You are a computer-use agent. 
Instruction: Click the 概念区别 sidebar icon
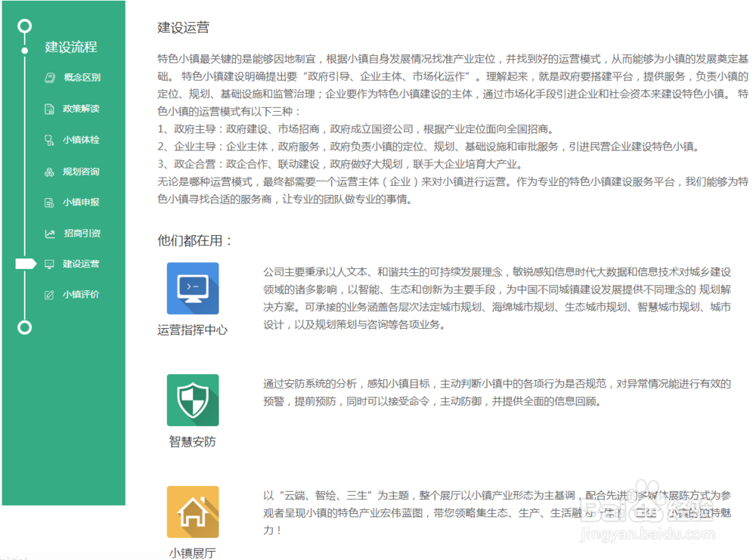click(50, 78)
